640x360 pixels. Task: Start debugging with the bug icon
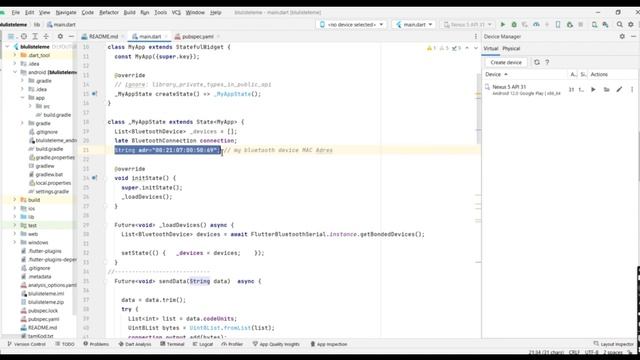(x=514, y=24)
